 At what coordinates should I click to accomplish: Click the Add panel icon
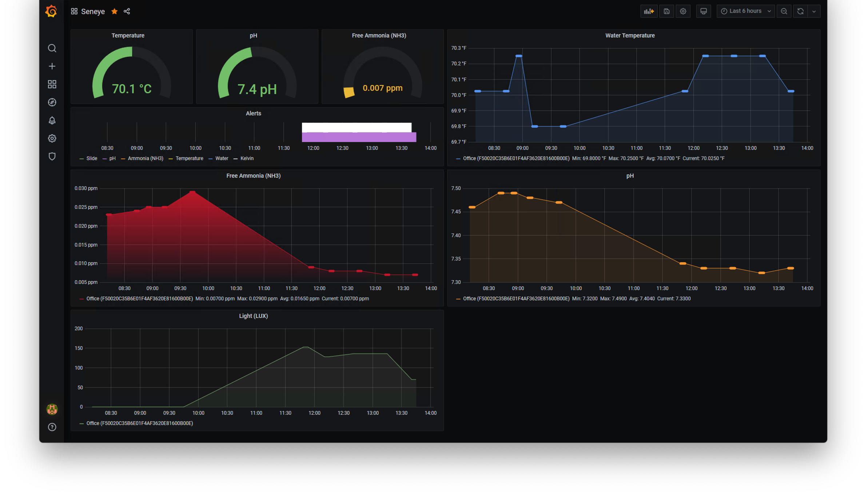tap(649, 11)
